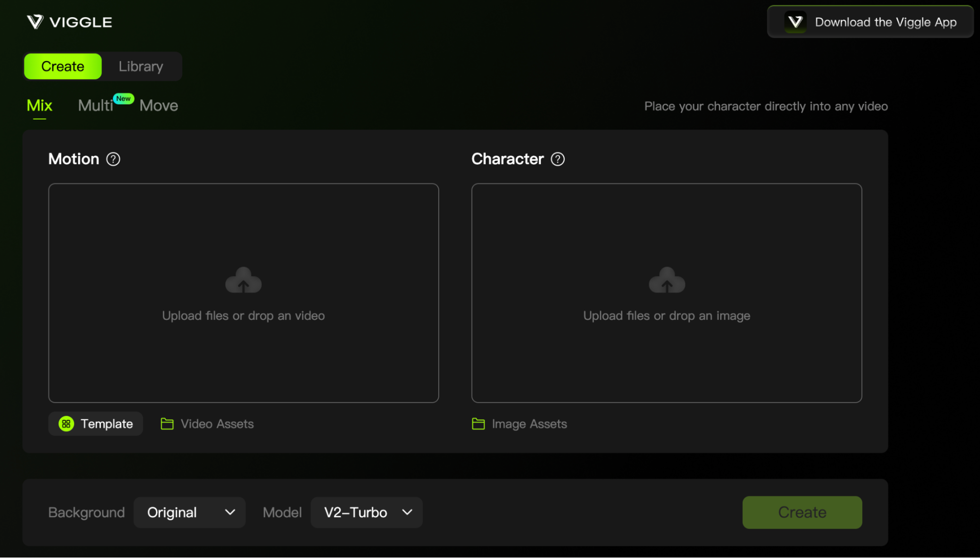
Task: Click the Video Assets folder icon
Action: (167, 424)
